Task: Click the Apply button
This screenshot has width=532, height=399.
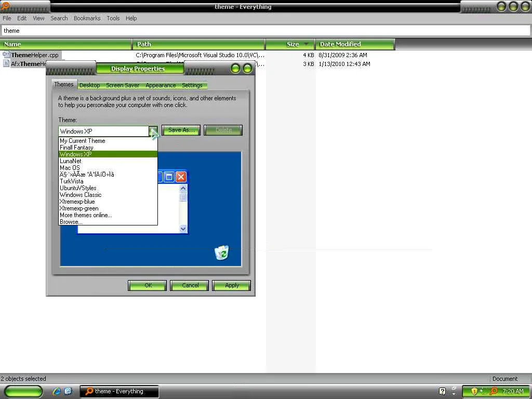Action: (x=231, y=285)
